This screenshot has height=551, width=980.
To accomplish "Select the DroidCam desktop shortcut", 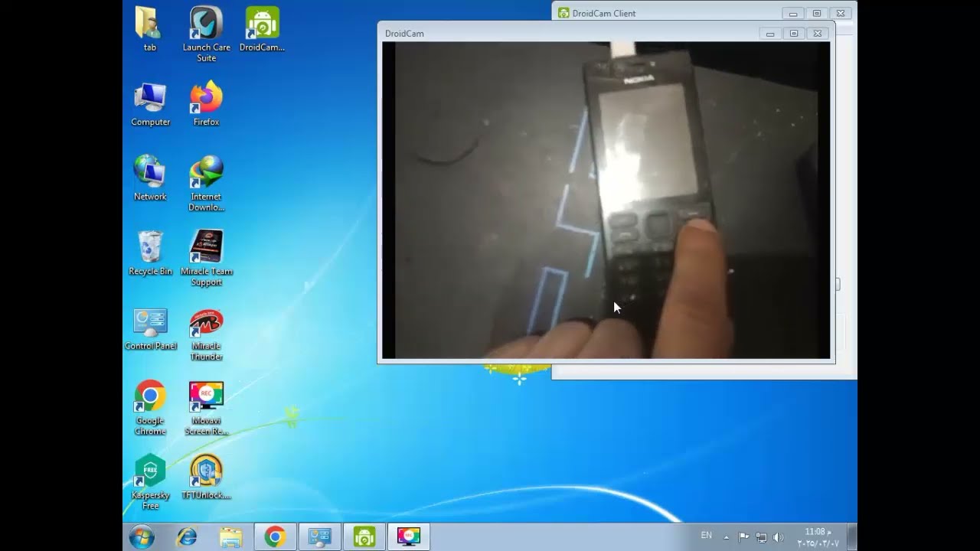I will pyautogui.click(x=262, y=29).
